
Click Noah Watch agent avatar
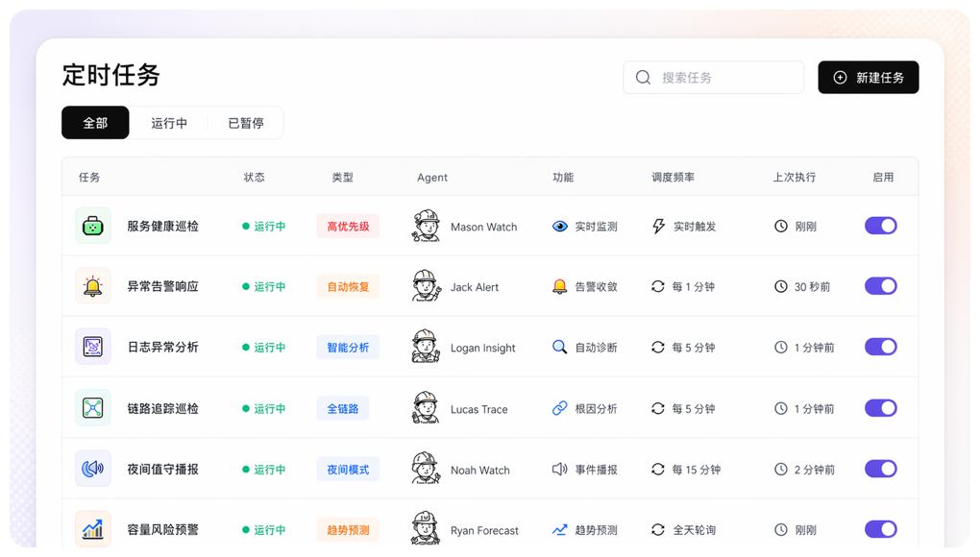[x=426, y=469]
